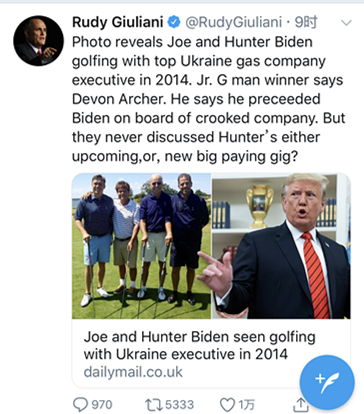This screenshot has width=364, height=414.
Task: Click the 5333 retweets count
Action: pos(180,405)
